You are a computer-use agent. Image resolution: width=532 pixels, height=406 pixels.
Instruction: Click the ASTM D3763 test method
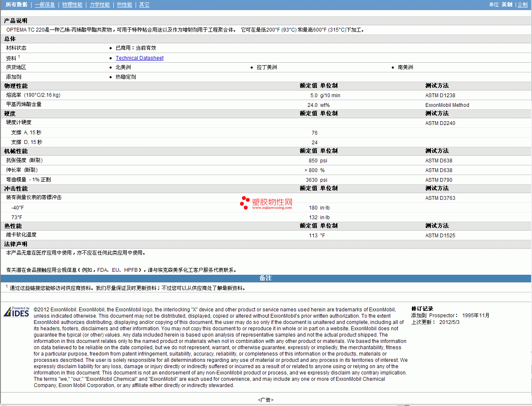(440, 198)
